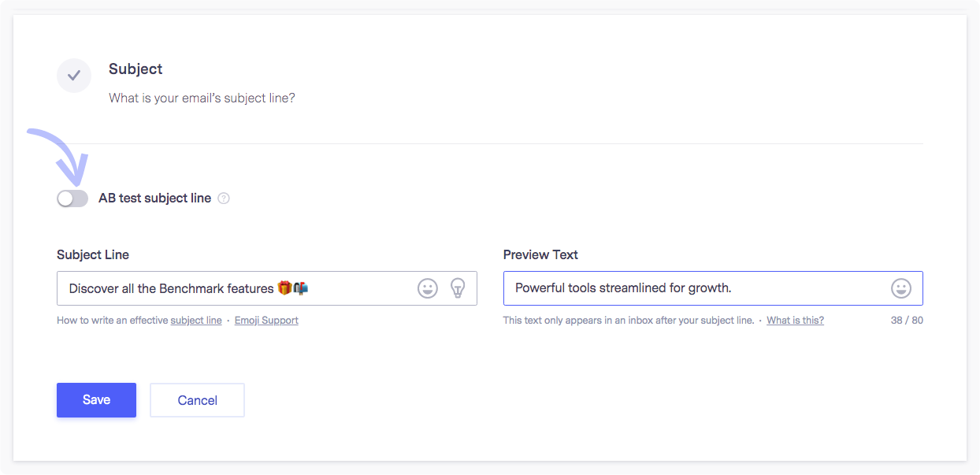Image resolution: width=980 pixels, height=475 pixels.
Task: Toggle the AB test subject line switch
Action: (x=72, y=199)
